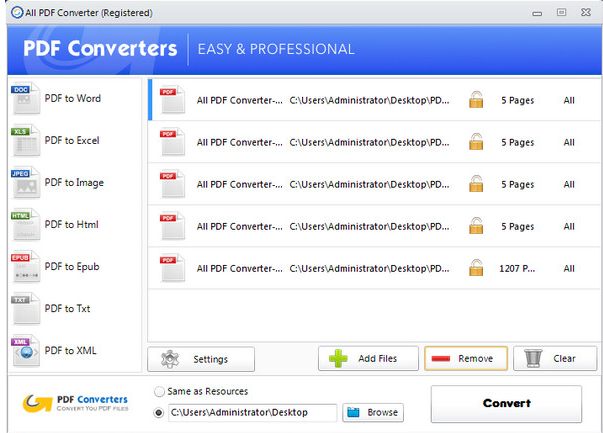
Task: Select the PDF to Html label
Action: (x=72, y=224)
